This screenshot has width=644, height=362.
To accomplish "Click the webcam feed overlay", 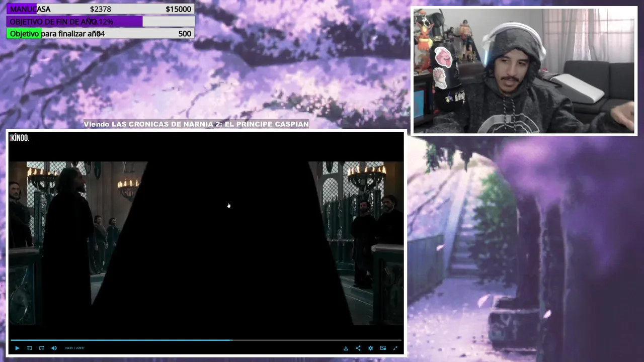I will click(x=524, y=71).
